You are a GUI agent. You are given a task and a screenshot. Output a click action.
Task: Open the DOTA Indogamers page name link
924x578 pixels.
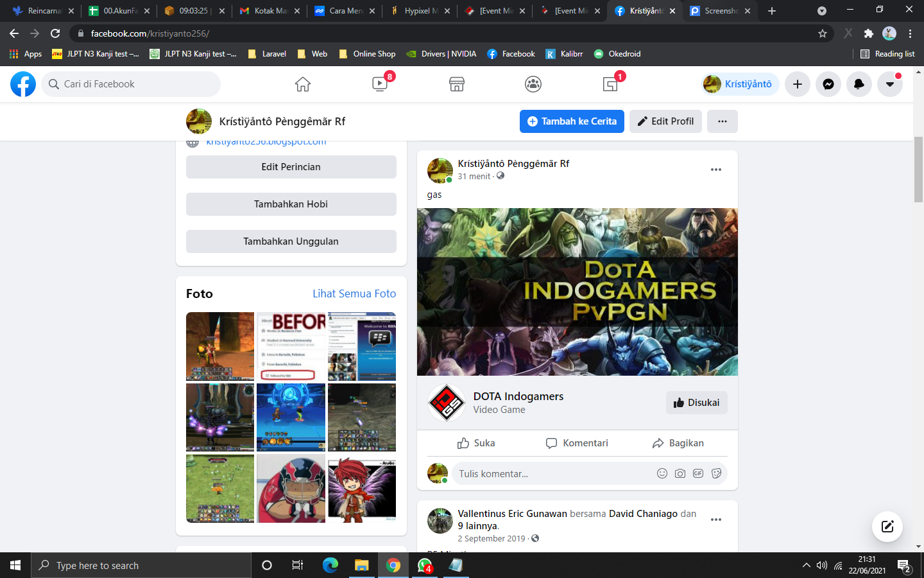point(518,396)
